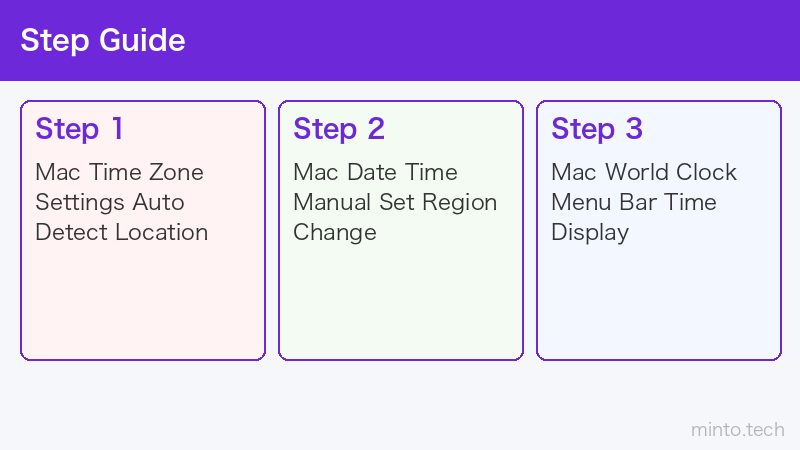The image size is (800, 450).
Task: Click 'Settings Auto' line in Step 1
Action: coord(110,203)
